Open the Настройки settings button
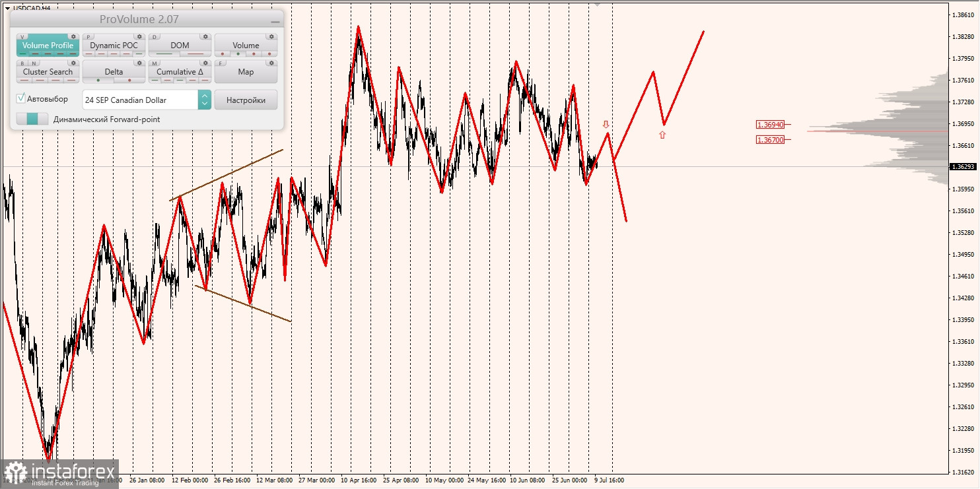Viewport: 980px width, 489px height. click(x=246, y=100)
